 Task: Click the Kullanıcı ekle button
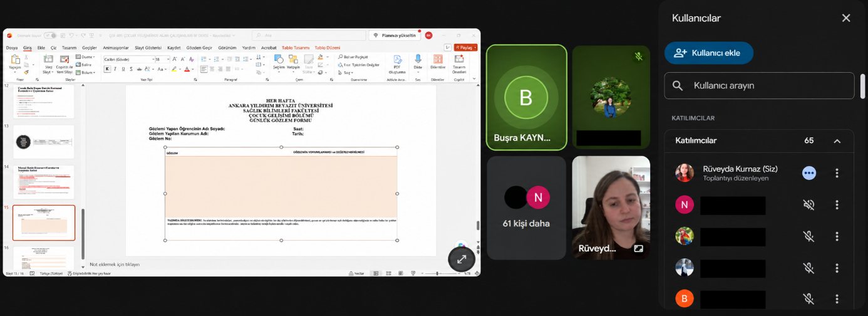(x=709, y=53)
